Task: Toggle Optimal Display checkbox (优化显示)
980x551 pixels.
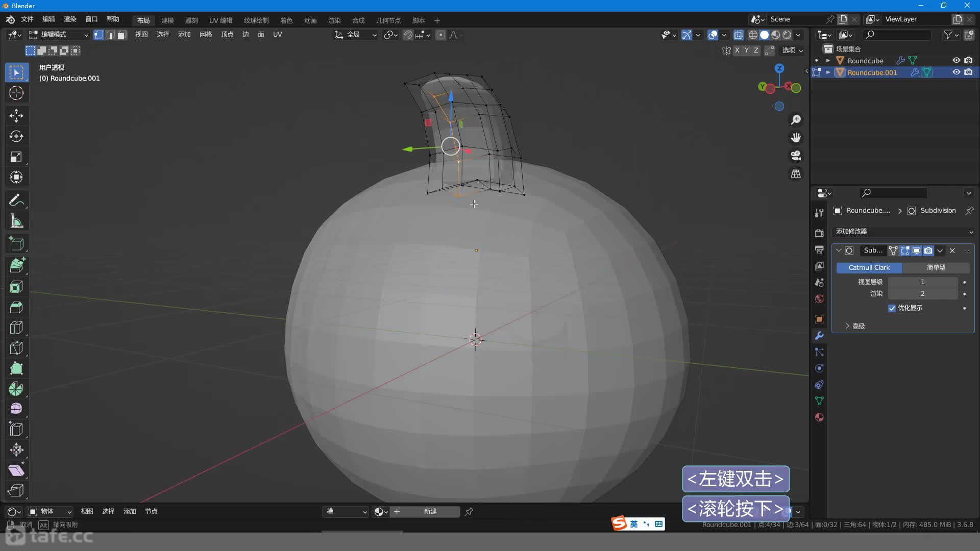Action: pos(892,308)
